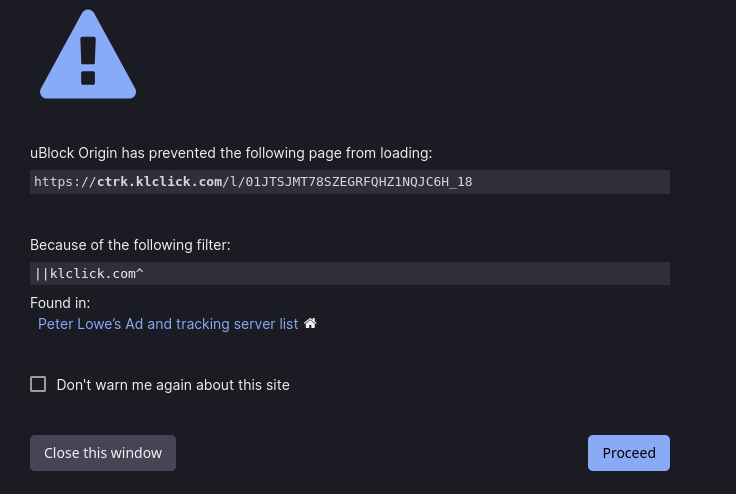The width and height of the screenshot is (736, 494).
Task: Click the blue warning triangle icon
Action: click(x=88, y=54)
